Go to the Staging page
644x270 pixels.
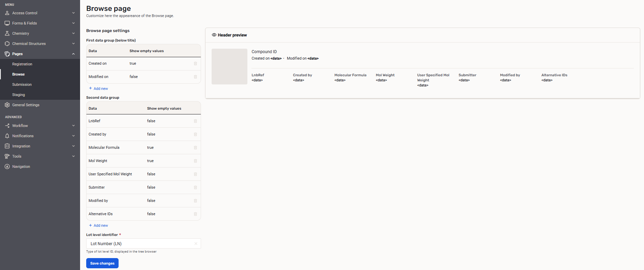coord(18,95)
